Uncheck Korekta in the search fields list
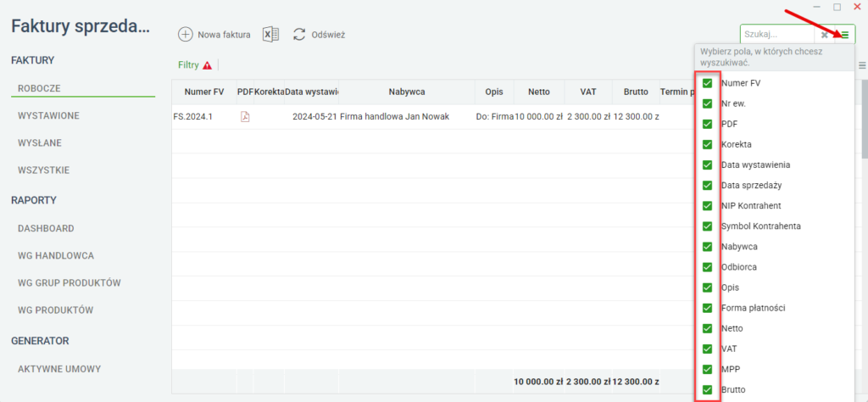Screen dimensions: 868x402 707,144
